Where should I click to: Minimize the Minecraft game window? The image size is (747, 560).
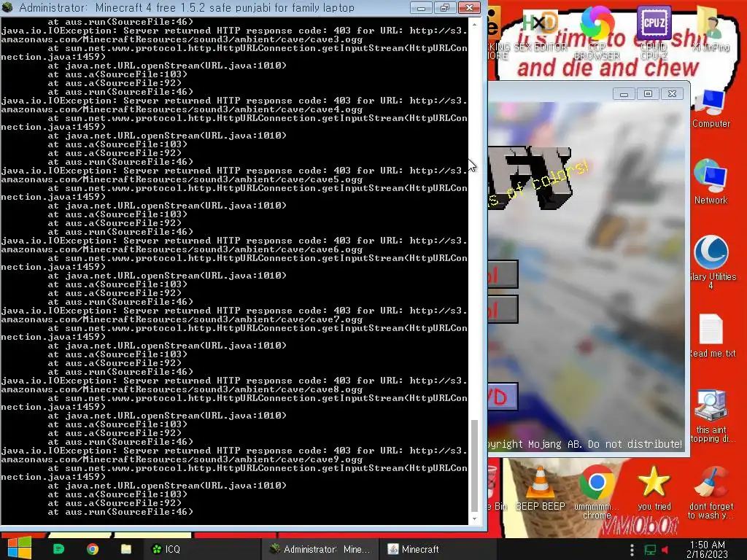(x=624, y=94)
